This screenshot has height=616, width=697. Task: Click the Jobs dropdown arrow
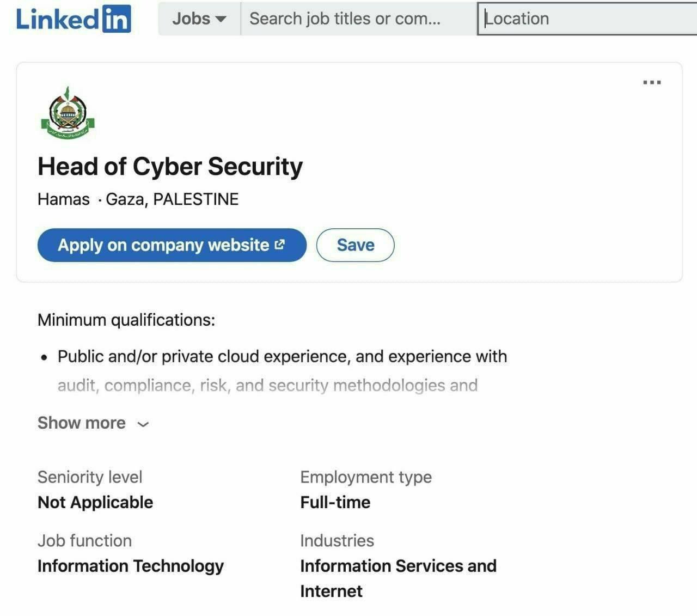[221, 19]
